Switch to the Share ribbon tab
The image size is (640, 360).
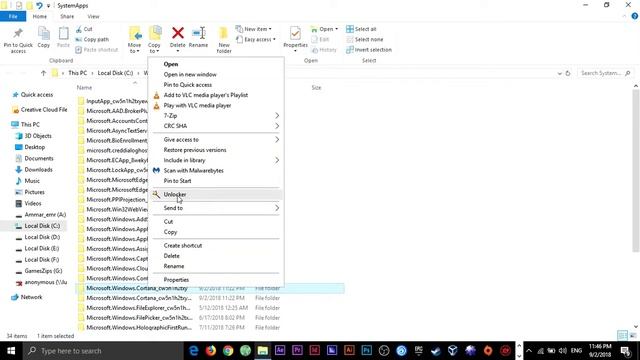[x=67, y=16]
